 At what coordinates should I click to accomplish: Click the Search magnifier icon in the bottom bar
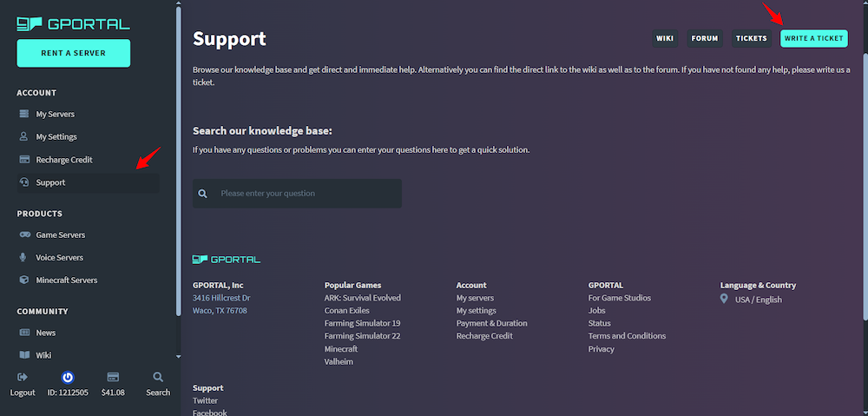158,377
